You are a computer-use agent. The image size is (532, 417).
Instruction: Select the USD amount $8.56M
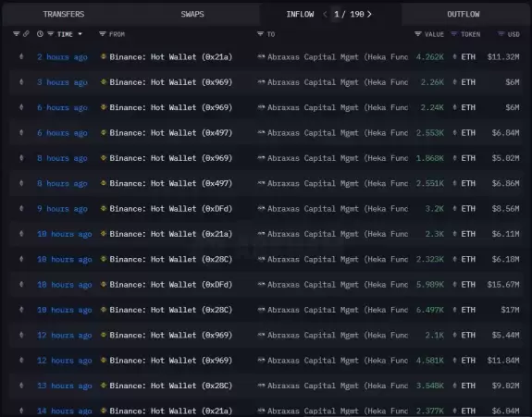tap(505, 209)
